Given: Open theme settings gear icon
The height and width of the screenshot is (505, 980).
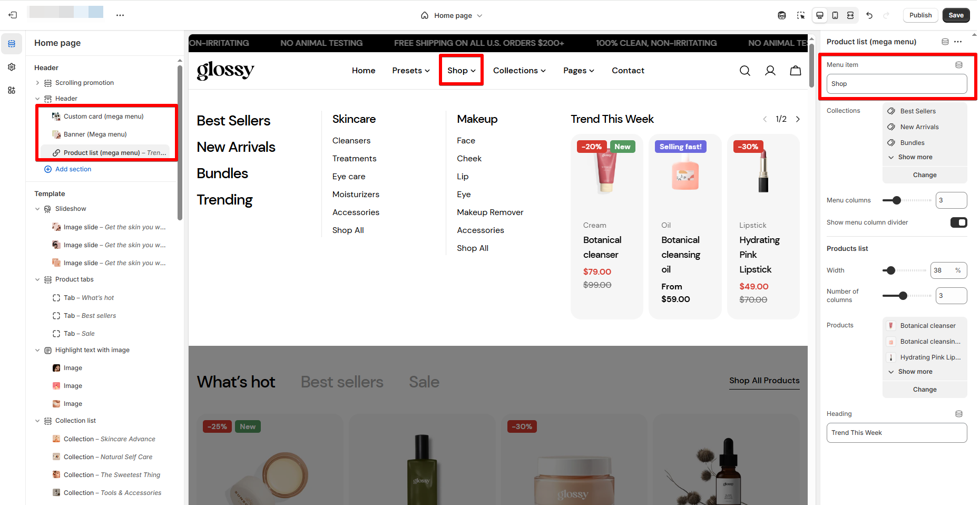Looking at the screenshot, I should (12, 67).
